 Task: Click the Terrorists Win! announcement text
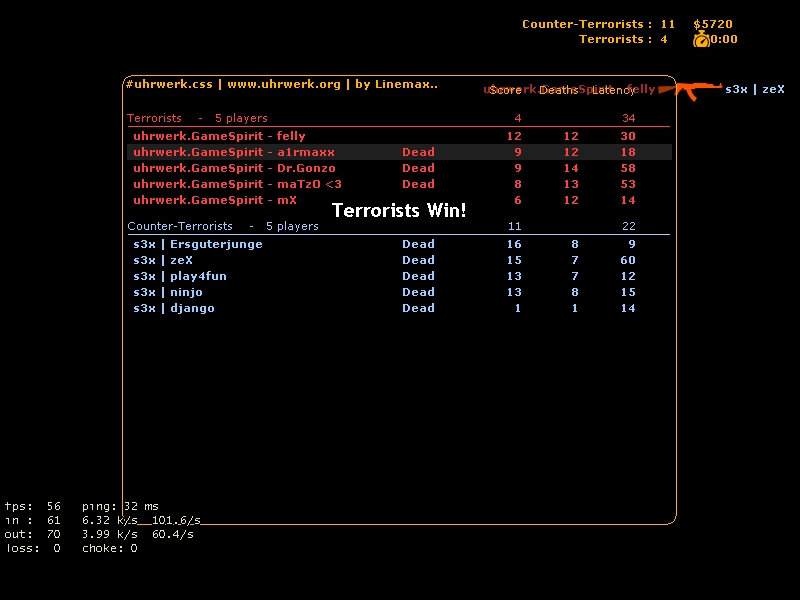click(399, 211)
